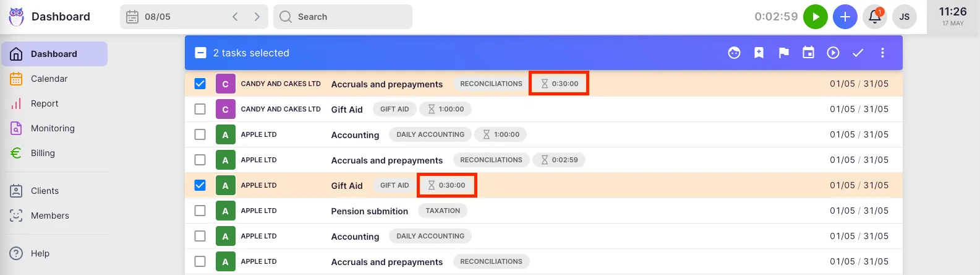Click the checkmark to complete selected tasks

tap(858, 53)
